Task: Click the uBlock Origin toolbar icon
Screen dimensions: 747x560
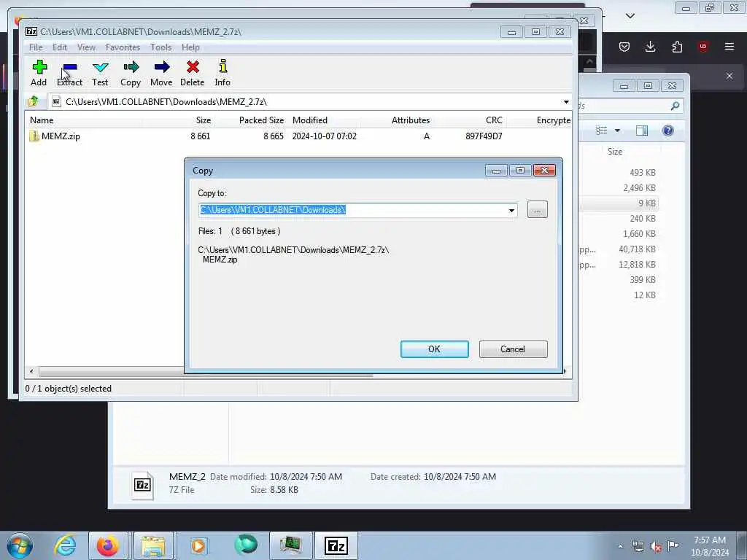Action: coord(703,47)
